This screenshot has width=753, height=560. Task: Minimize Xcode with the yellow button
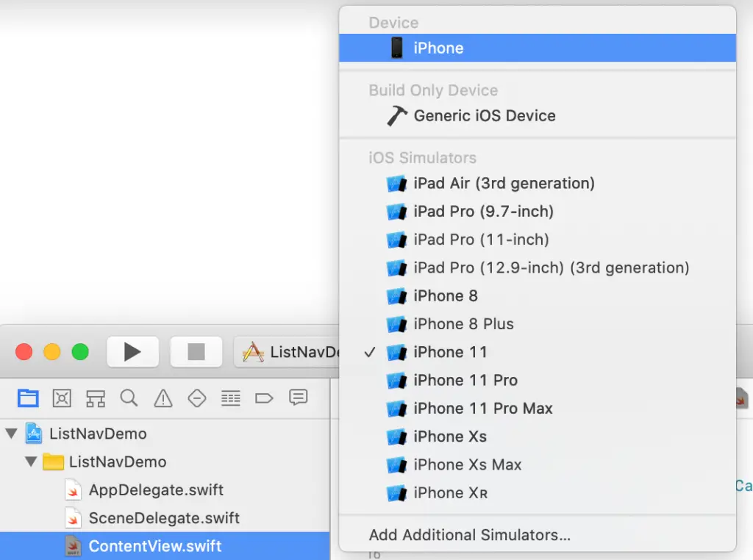[x=52, y=352]
